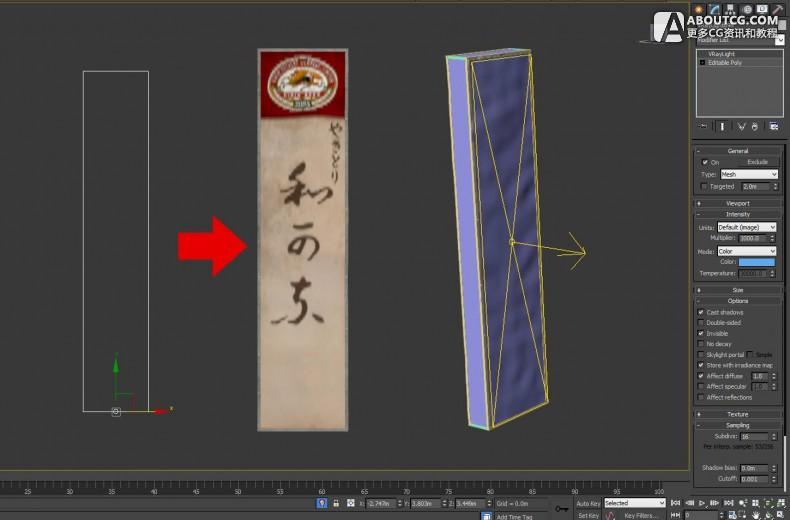The height and width of the screenshot is (520, 790).
Task: Open the Intensity Units dropdown
Action: [746, 227]
